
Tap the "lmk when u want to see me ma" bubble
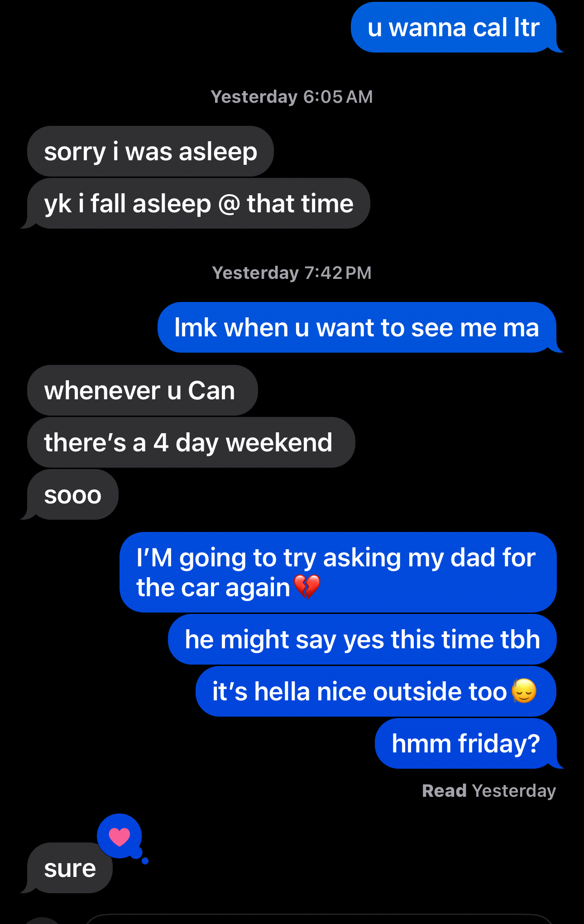tap(358, 327)
